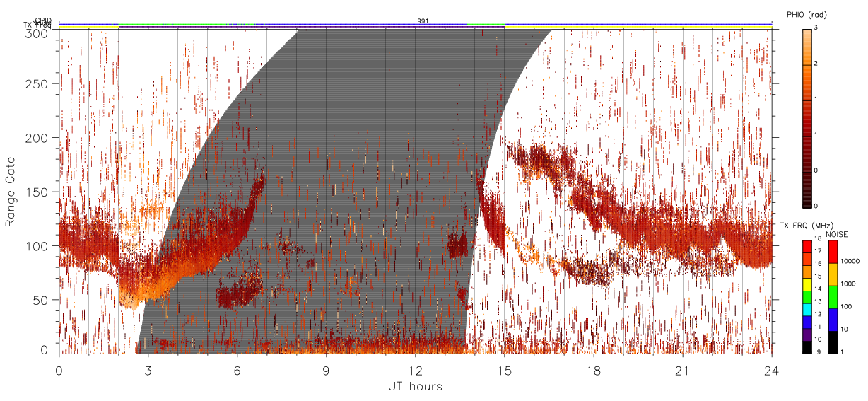This screenshot has height=401, width=868.
Task: Select the cyan 12–13 MHz TX FRQ swatch
Action: (807, 310)
